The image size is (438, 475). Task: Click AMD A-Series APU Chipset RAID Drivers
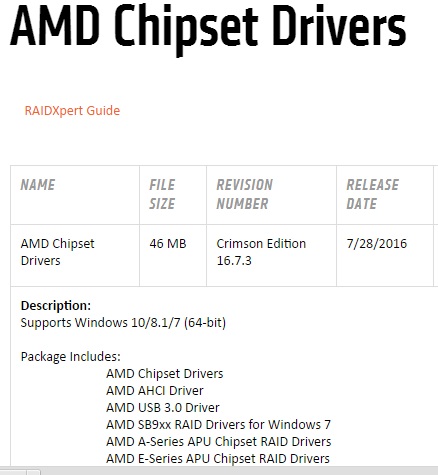click(x=219, y=442)
